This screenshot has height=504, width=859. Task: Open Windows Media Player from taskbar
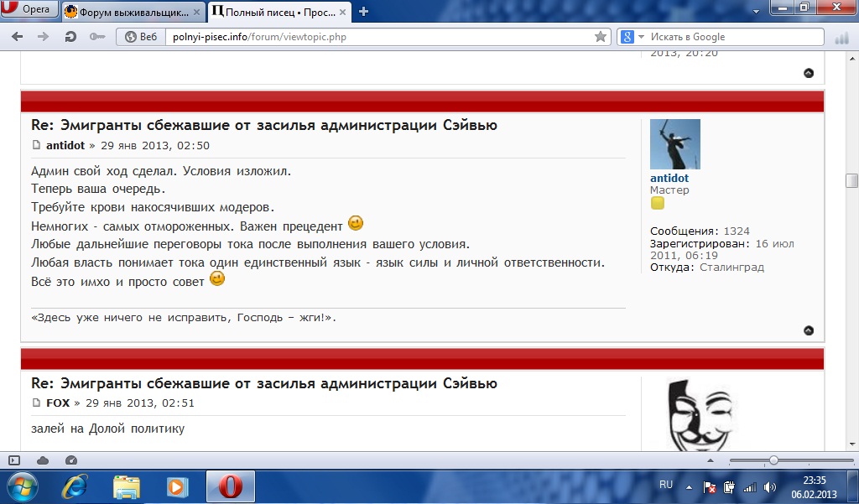click(177, 486)
